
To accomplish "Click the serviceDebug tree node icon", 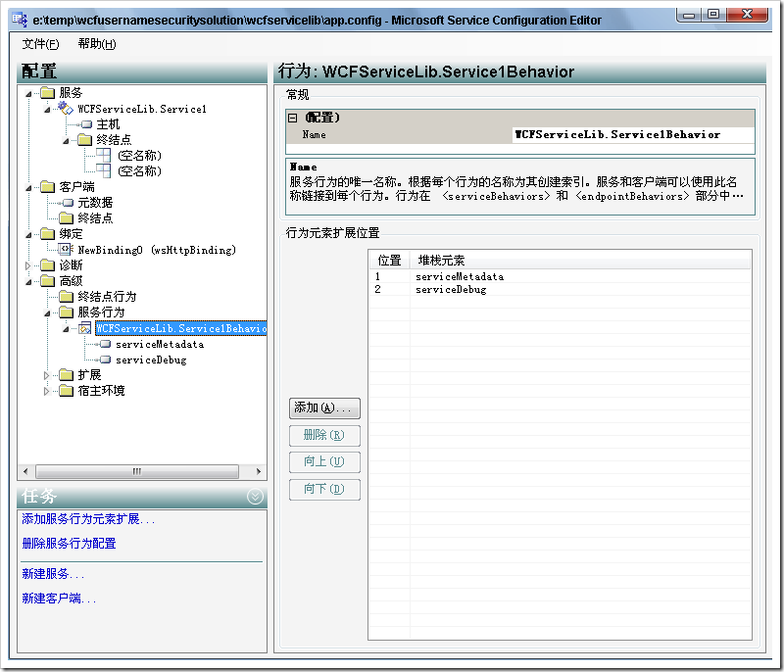I will (105, 360).
